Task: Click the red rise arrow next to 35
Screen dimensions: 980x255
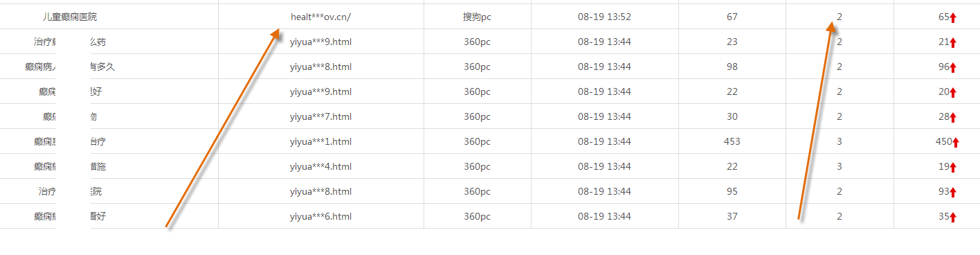Action: click(x=953, y=217)
